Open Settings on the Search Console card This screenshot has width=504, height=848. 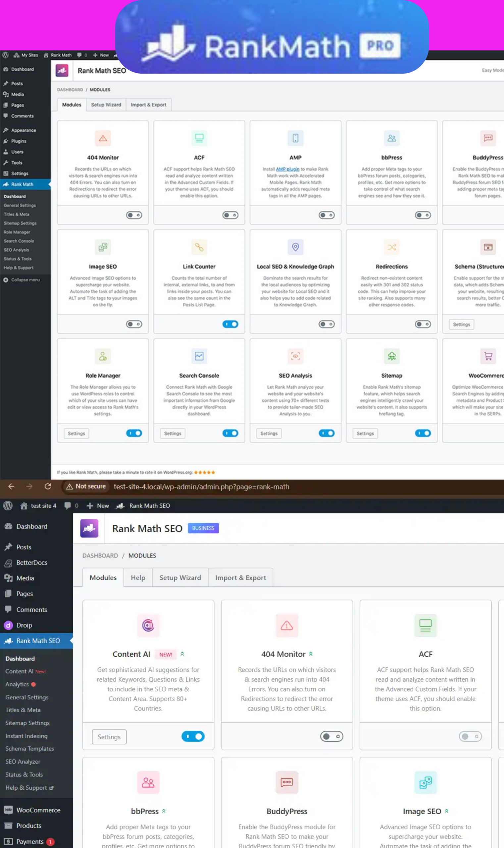(x=173, y=434)
